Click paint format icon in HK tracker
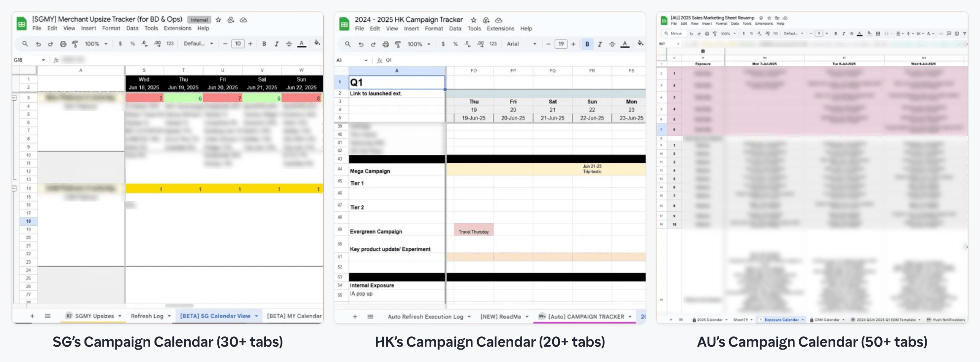 [x=398, y=44]
